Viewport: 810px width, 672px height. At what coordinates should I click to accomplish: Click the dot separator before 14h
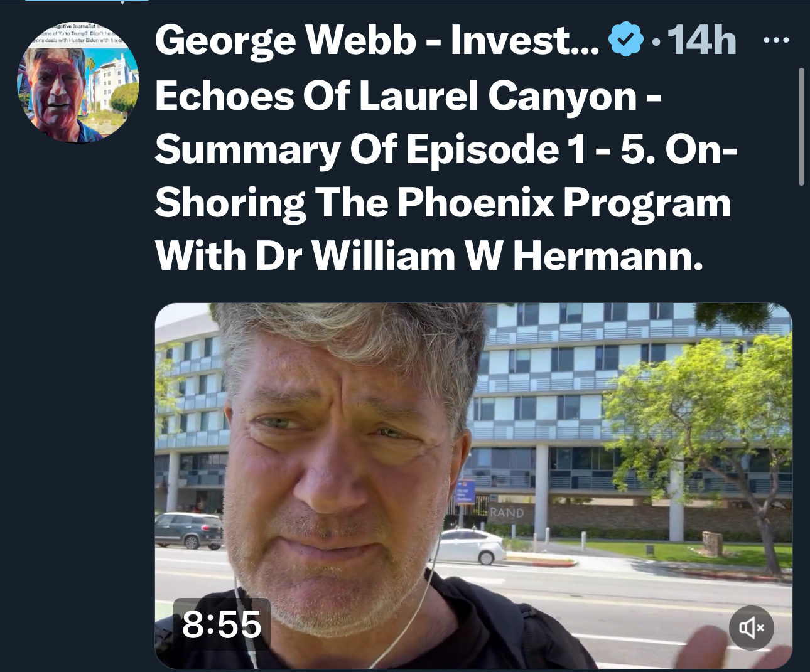point(656,42)
